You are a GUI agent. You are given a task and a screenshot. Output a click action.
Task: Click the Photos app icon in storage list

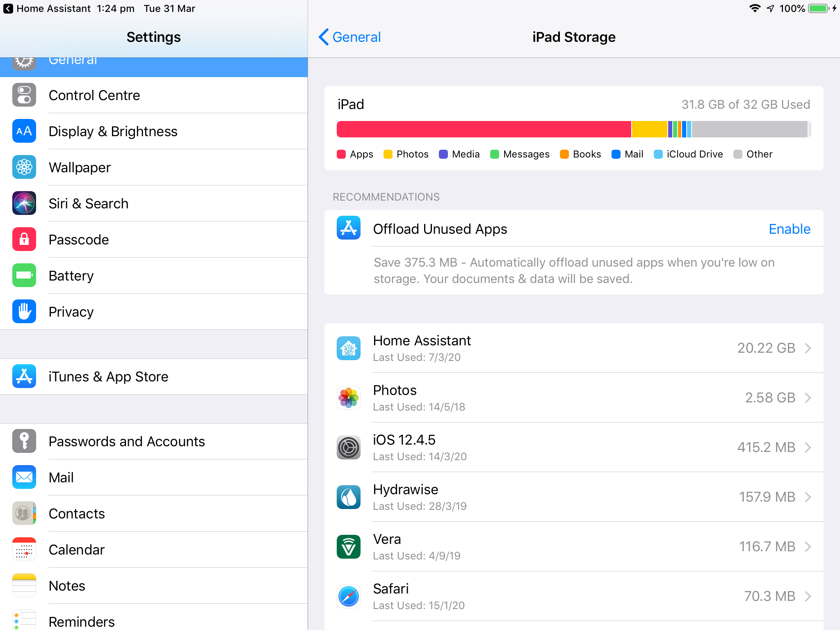tap(348, 397)
